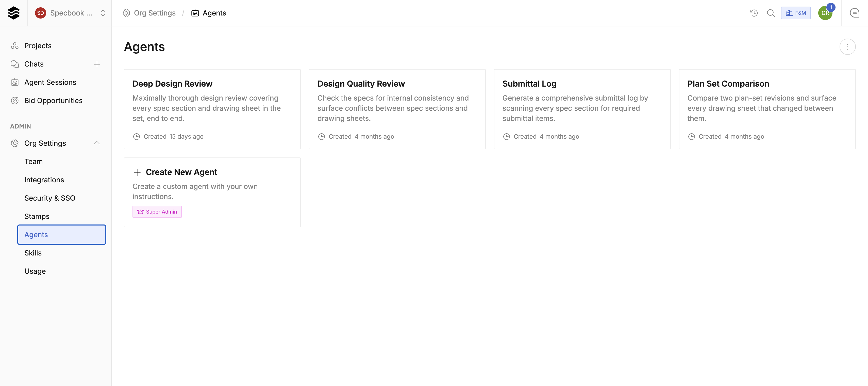Screen dimensions: 868x386
Task: Open search via the magnifier icon
Action: (771, 13)
